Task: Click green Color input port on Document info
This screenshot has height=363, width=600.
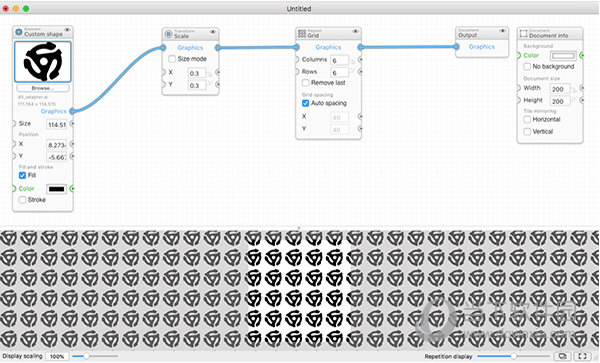Action: 518,55
